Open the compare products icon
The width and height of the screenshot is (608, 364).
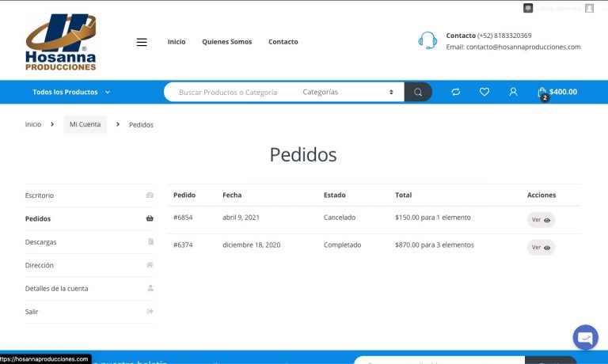[x=456, y=92]
